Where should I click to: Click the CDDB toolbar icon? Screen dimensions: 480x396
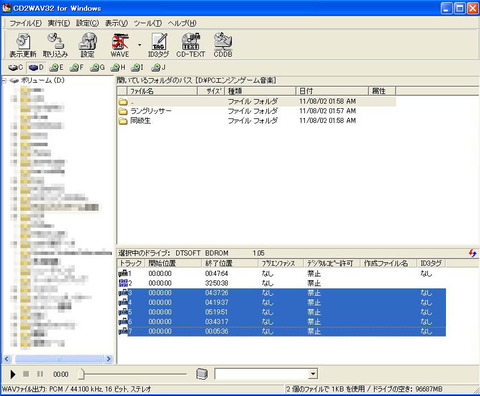coord(223,45)
